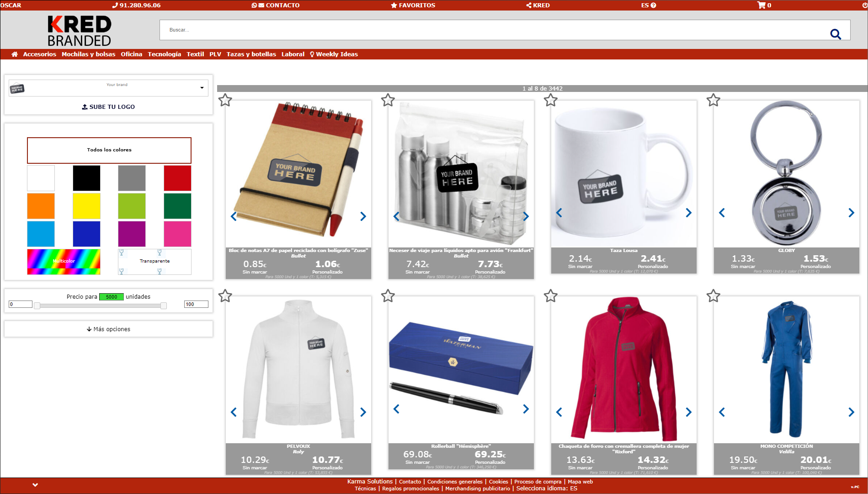Show next image of GLOBY keyring
868x494 pixels.
click(851, 213)
